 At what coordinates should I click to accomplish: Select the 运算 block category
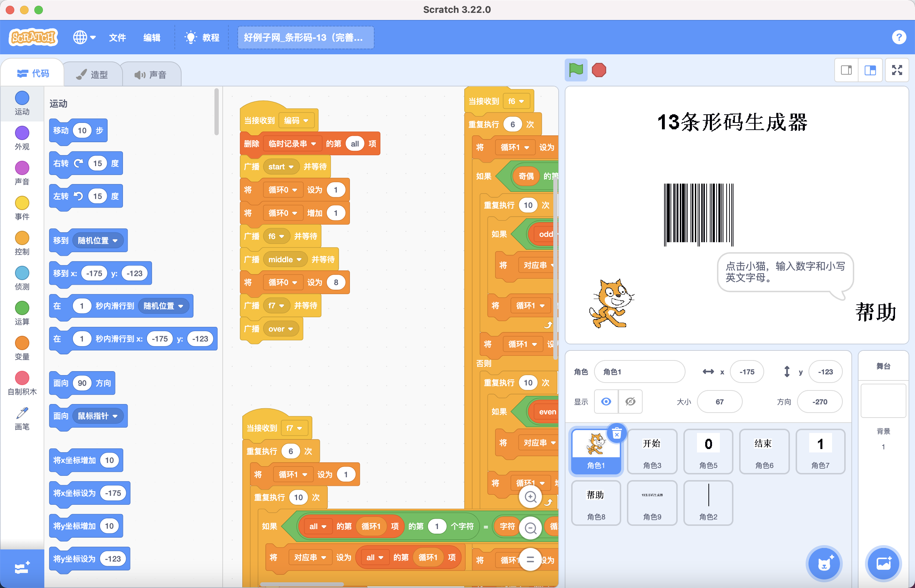point(22,314)
